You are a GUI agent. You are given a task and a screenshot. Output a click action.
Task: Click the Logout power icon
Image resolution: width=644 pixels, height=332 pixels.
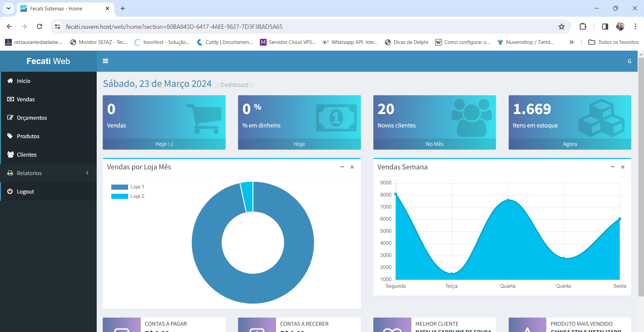pyautogui.click(x=10, y=191)
